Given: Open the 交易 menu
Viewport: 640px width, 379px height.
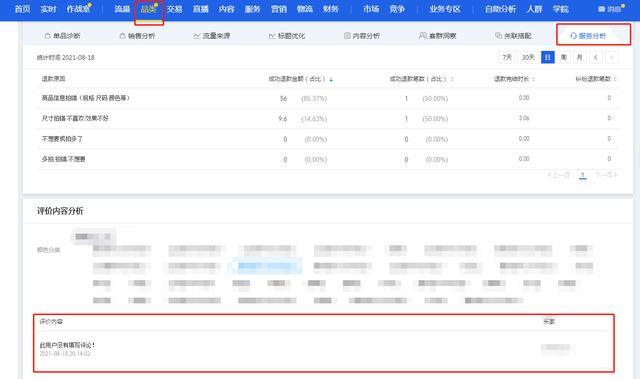Looking at the screenshot, I should click(175, 9).
